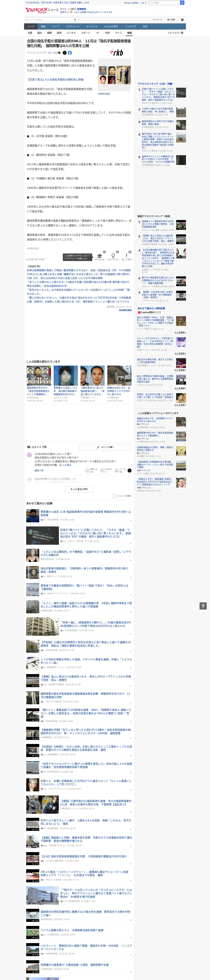The height and width of the screenshot is (980, 210).
Task: Open ベトナム国籍の男ら4人 article link
Action: pos(72,930)
